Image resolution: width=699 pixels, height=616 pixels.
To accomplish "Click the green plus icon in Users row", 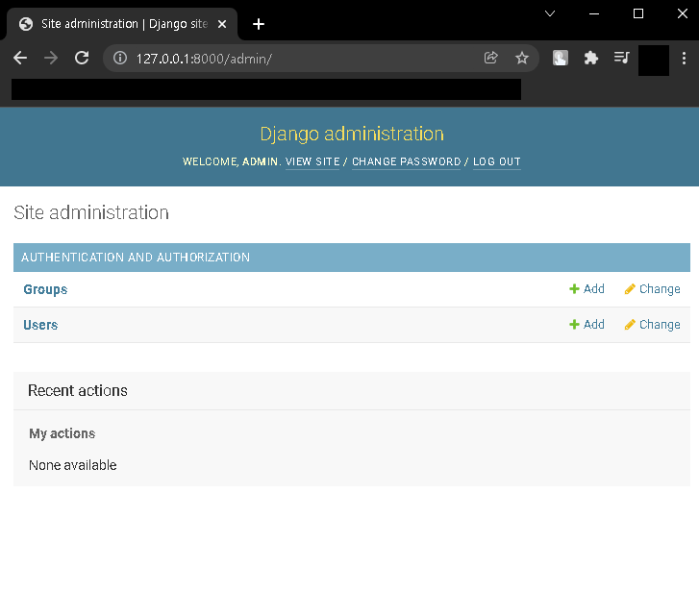I will tap(574, 325).
